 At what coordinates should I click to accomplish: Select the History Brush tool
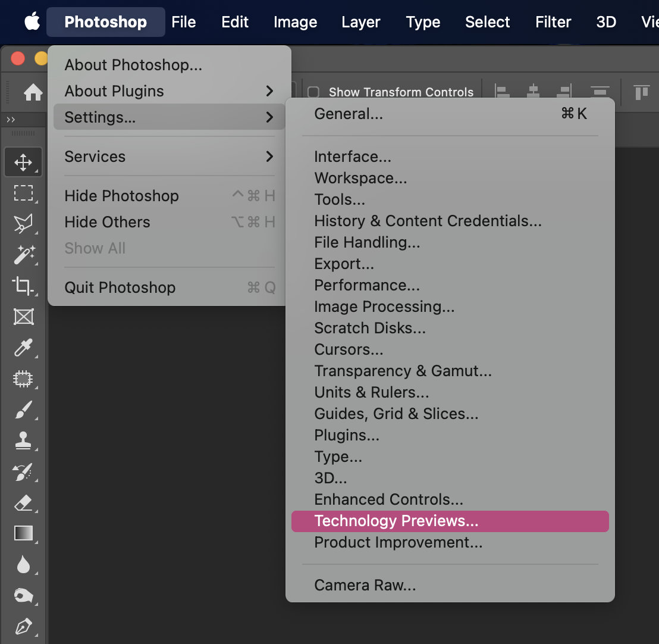click(23, 472)
